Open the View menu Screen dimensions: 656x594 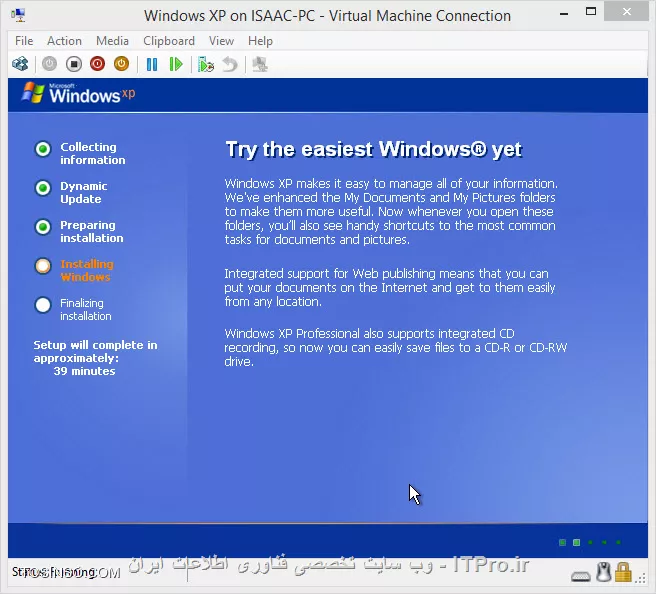pyautogui.click(x=221, y=41)
